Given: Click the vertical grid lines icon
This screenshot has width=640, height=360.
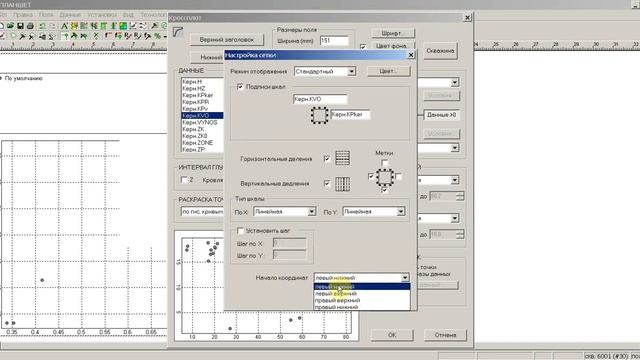Looking at the screenshot, I should click(x=342, y=184).
